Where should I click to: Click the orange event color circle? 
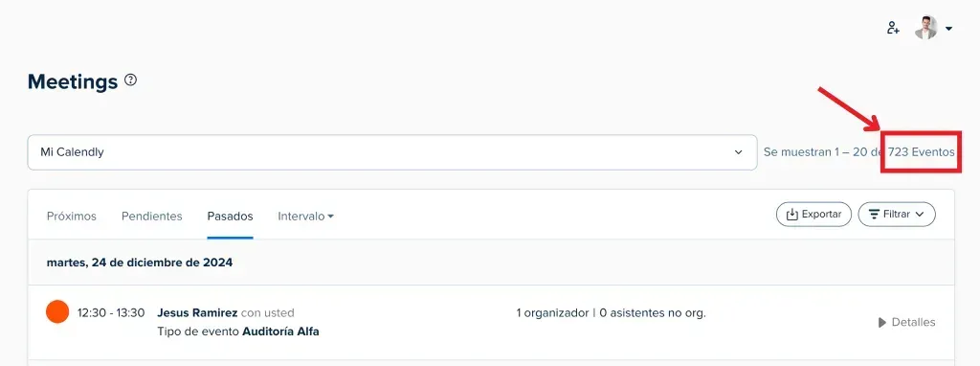(x=57, y=311)
